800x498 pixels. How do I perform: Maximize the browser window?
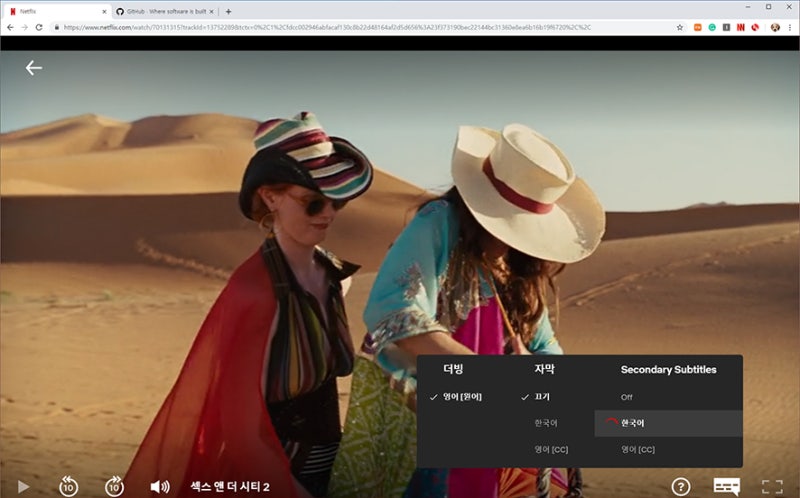pos(768,7)
